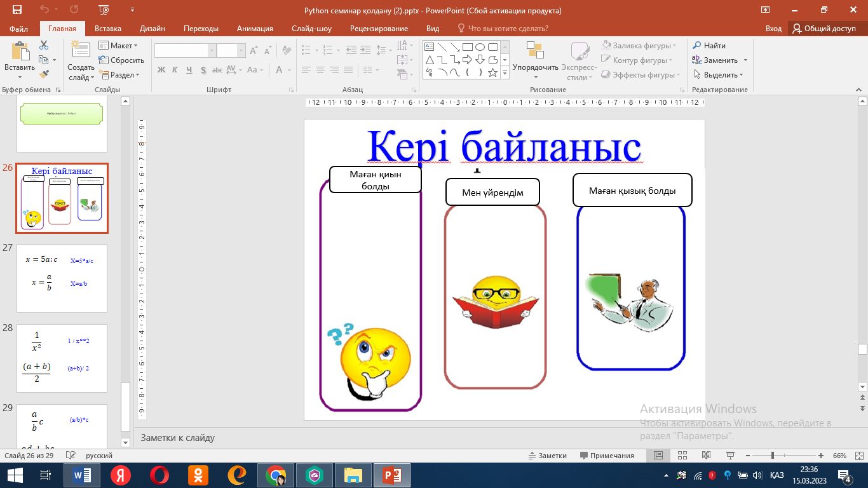Start slideshow from status bar icon
The height and width of the screenshot is (488, 868).
click(729, 456)
